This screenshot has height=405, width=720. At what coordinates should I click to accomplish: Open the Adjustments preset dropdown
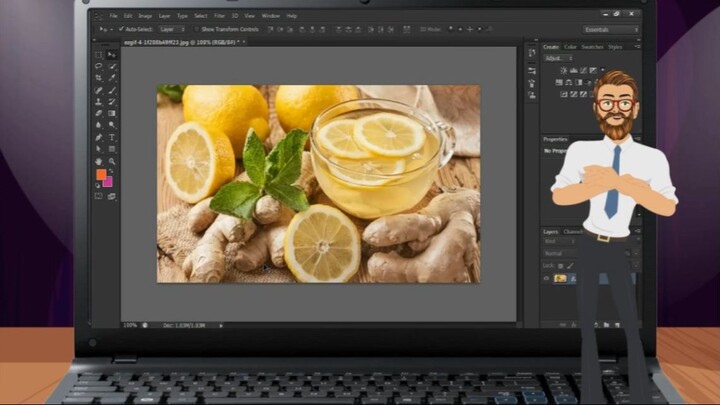(x=558, y=58)
